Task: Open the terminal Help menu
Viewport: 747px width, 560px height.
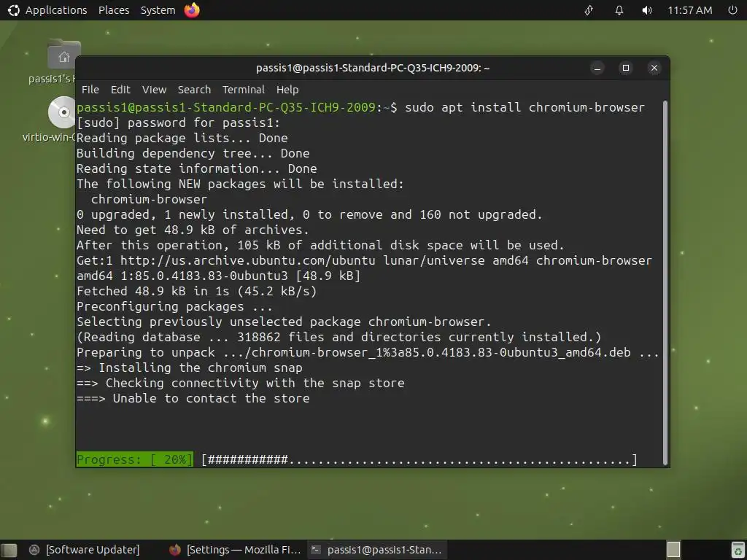Action: pyautogui.click(x=287, y=90)
